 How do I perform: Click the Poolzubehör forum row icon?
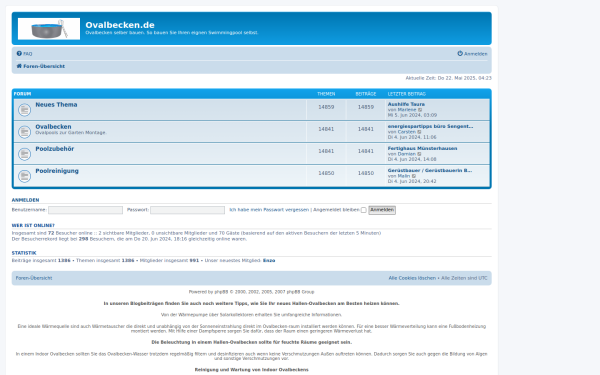click(24, 154)
